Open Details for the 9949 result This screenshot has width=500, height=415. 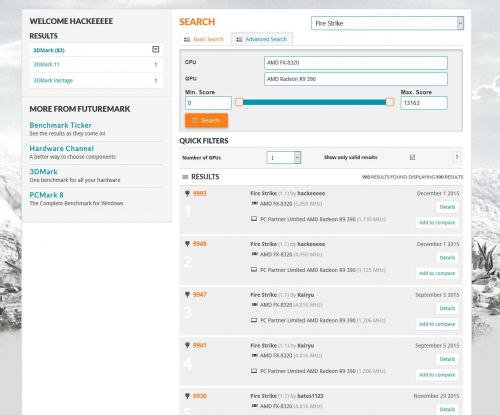pos(447,258)
